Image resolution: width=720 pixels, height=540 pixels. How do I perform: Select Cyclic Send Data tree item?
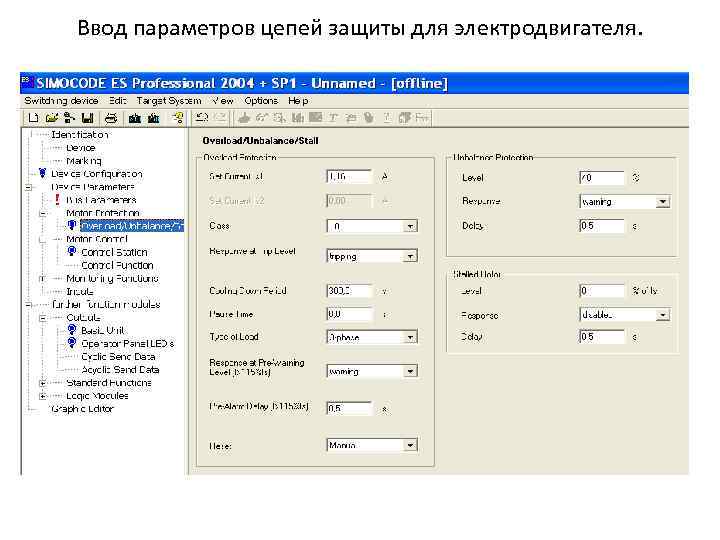(x=118, y=356)
